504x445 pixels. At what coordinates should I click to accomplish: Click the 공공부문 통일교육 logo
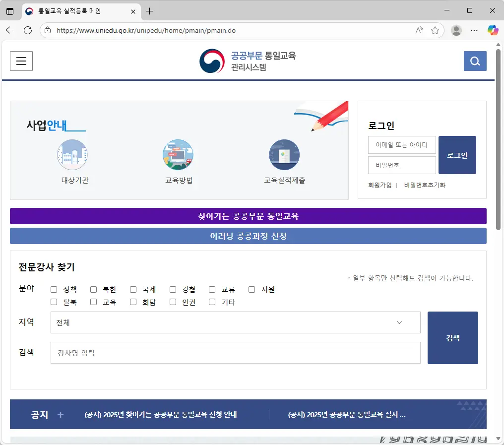[x=248, y=61]
